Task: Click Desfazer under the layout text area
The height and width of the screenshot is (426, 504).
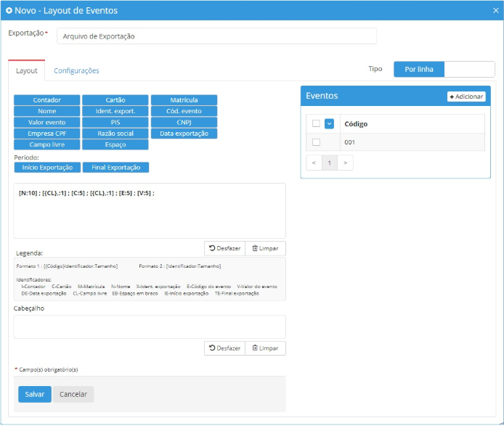Action: [224, 248]
